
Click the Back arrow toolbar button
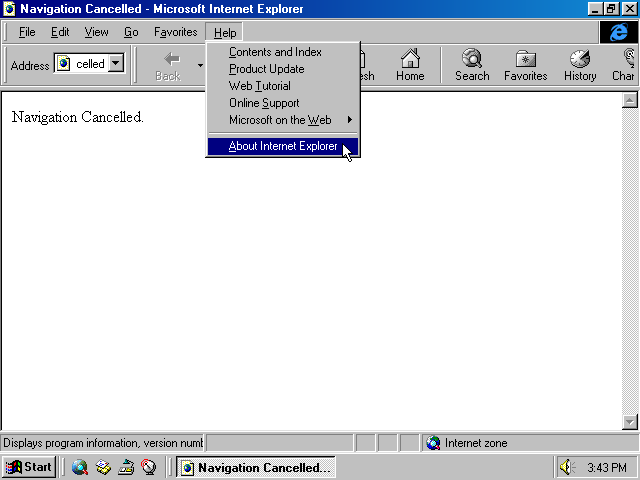[x=168, y=65]
